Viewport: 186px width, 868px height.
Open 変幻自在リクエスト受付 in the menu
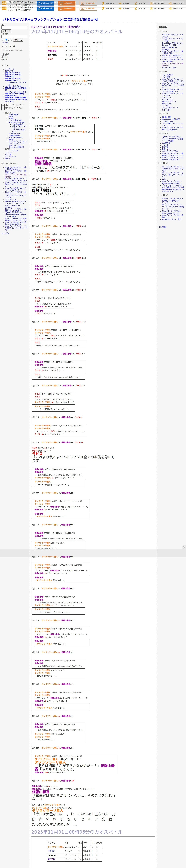17,92
